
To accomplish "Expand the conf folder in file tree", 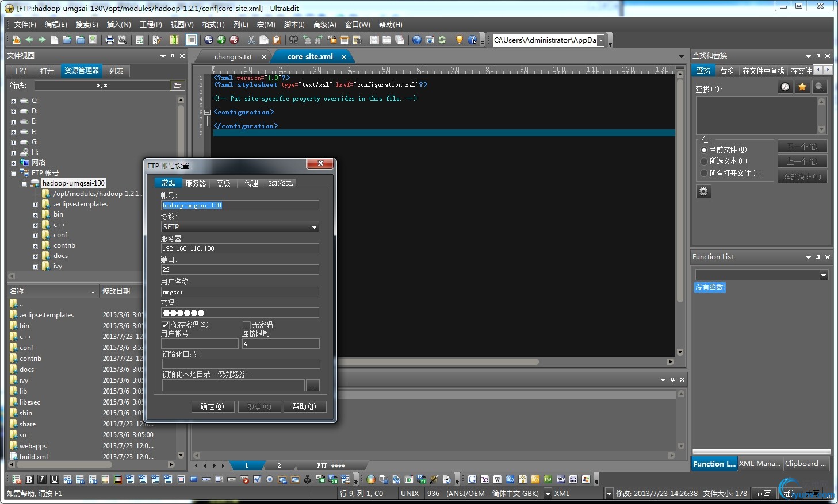I will tap(35, 236).
